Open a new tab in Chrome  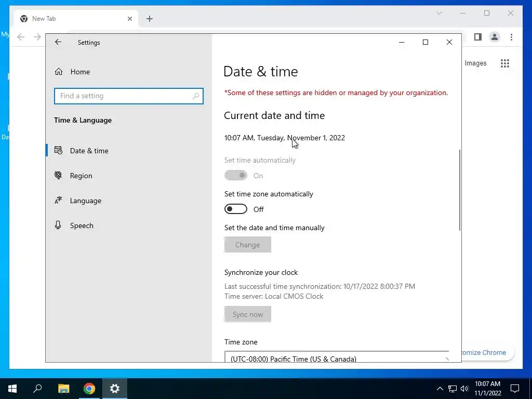pos(150,19)
